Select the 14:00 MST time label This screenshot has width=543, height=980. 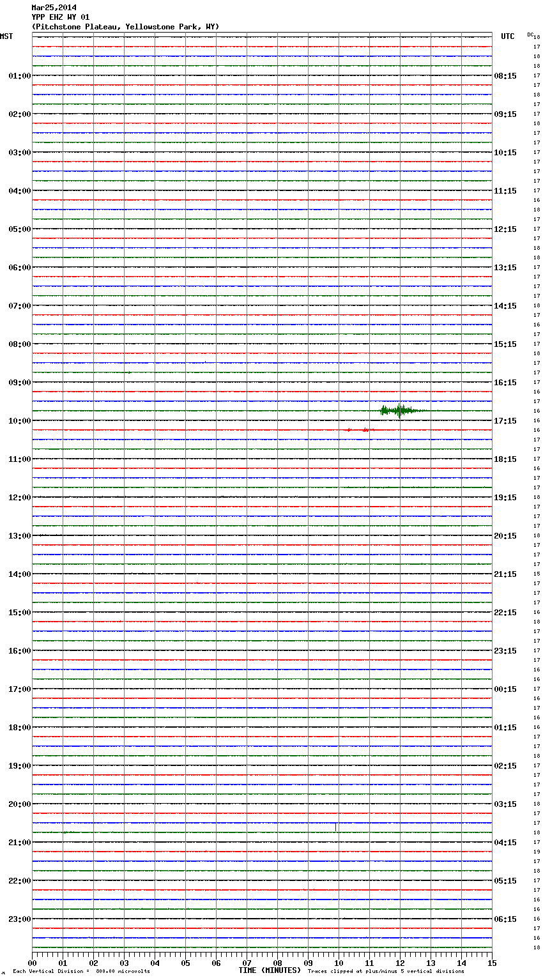coord(19,574)
